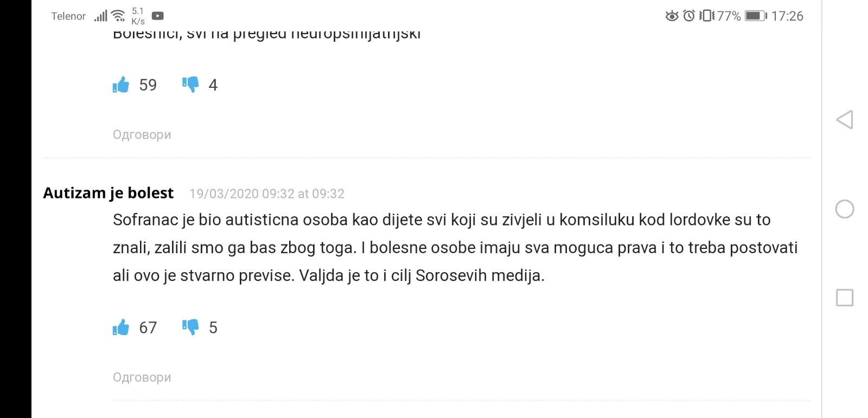868x418 pixels.
Task: Open recent apps with the square button
Action: point(844,298)
